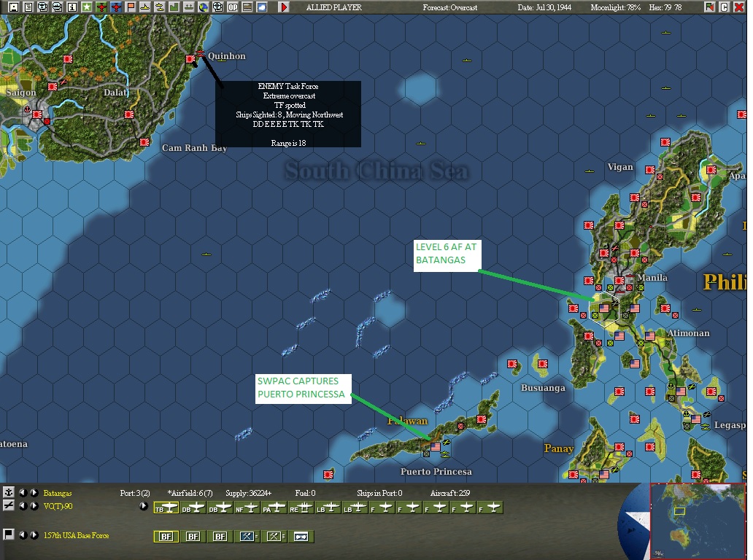Click the anchor port icon beside Batangas

pos(8,492)
